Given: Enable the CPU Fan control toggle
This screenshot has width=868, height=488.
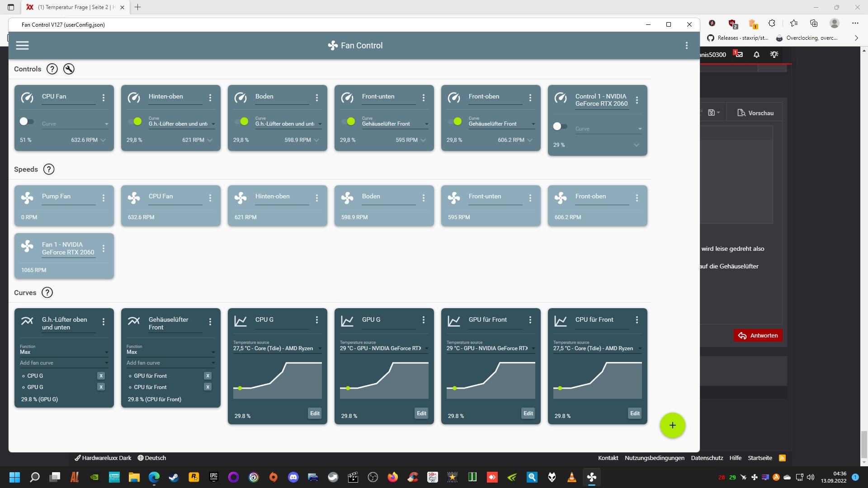Looking at the screenshot, I should [27, 122].
